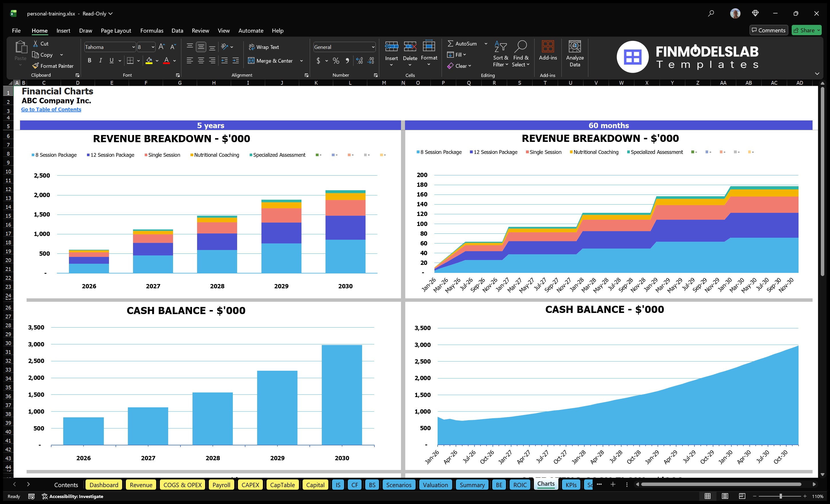Toggle bold formatting
The image size is (830, 504).
[x=89, y=60]
